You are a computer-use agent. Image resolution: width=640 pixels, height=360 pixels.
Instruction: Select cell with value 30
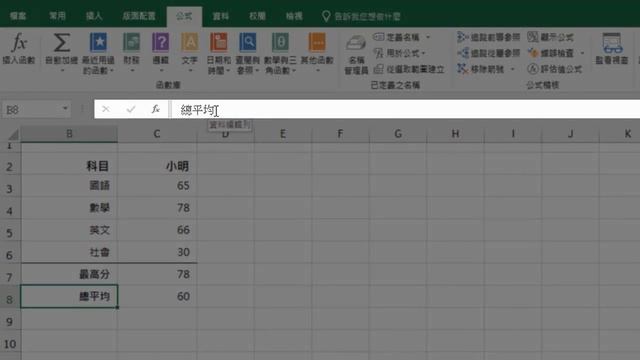(x=157, y=252)
